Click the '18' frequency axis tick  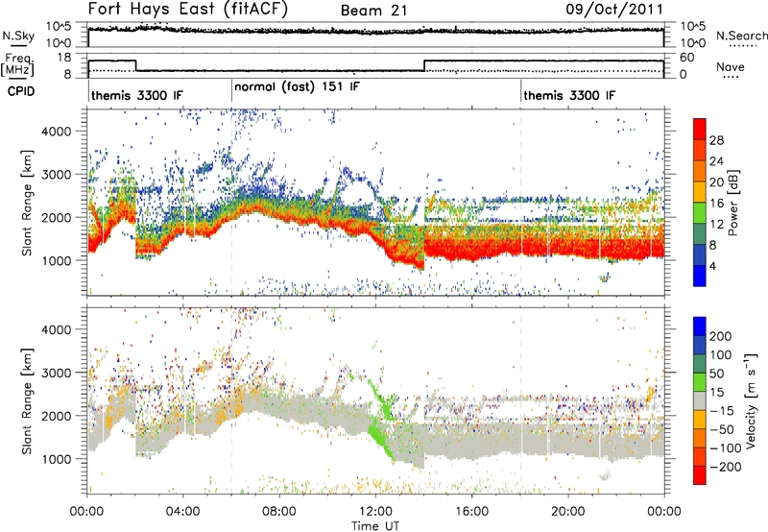point(64,58)
